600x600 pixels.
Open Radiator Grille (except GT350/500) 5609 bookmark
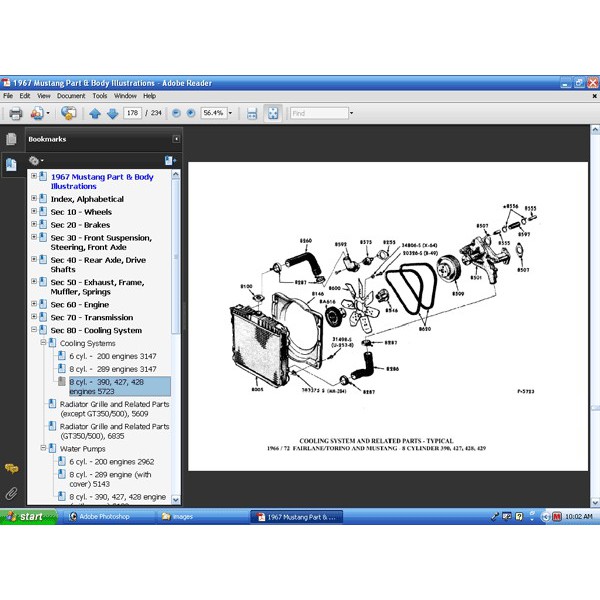114,409
